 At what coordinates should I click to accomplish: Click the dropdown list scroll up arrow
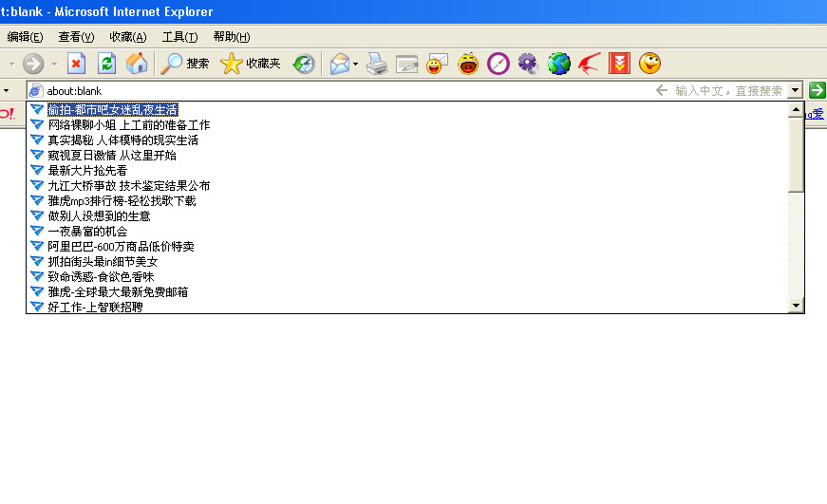coord(796,110)
